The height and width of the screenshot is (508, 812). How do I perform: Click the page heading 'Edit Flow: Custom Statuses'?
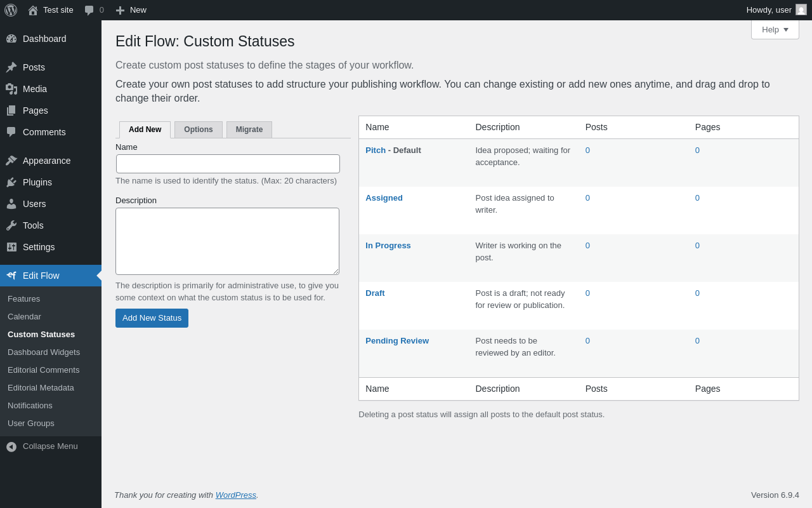pyautogui.click(x=205, y=41)
